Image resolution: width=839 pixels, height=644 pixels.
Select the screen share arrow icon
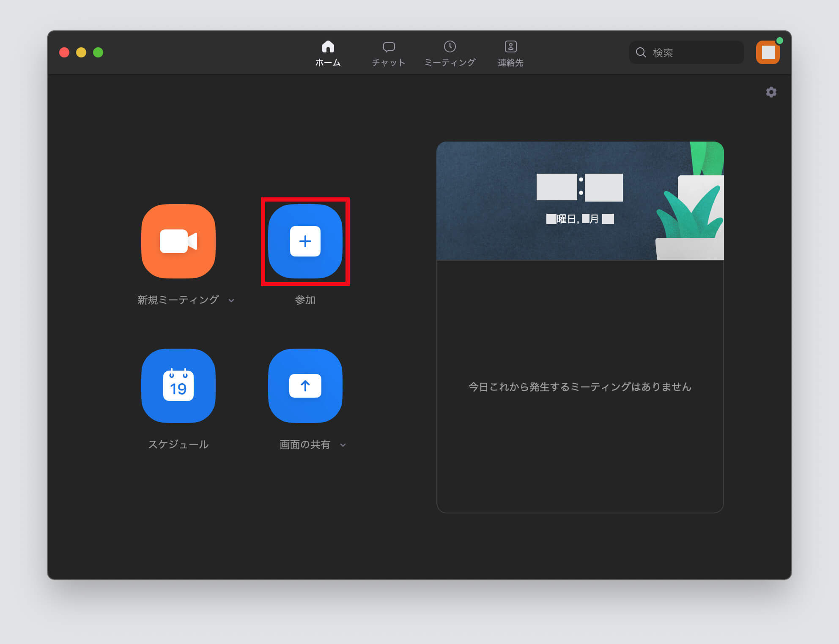point(305,385)
